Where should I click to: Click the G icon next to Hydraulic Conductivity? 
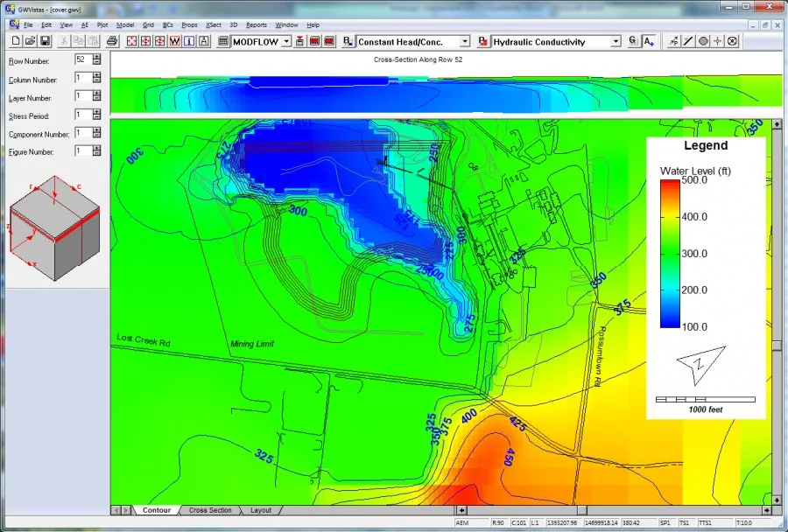pos(633,41)
